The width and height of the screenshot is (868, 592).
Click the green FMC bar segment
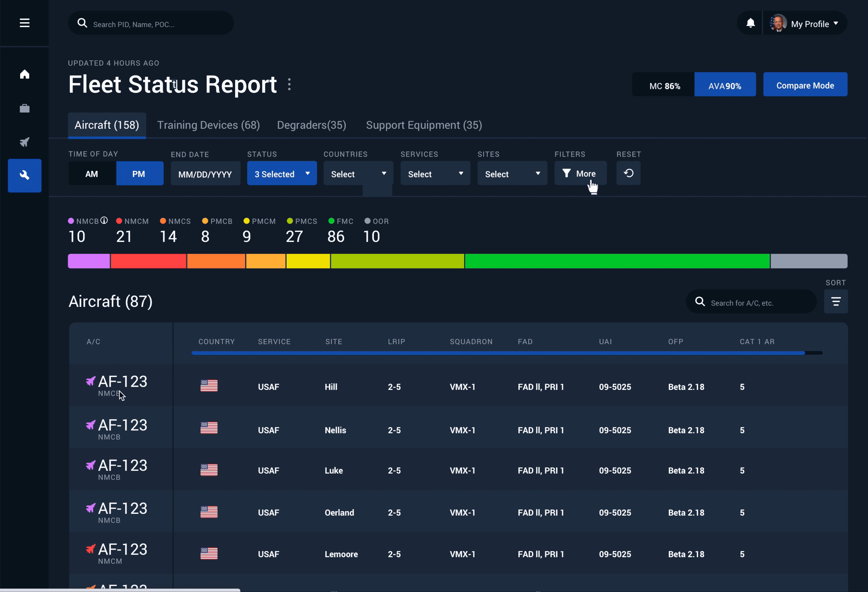pos(617,261)
